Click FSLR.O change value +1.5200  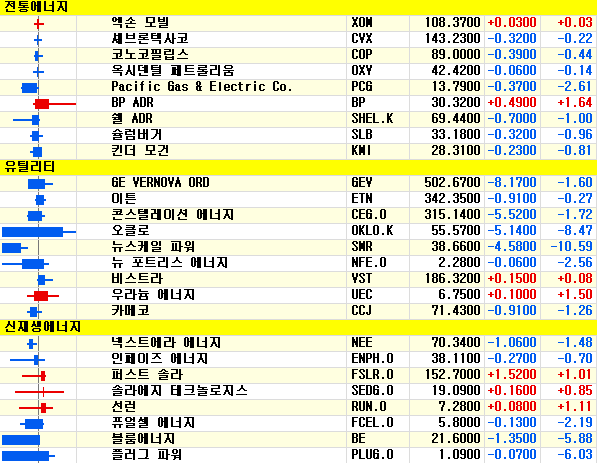point(512,375)
